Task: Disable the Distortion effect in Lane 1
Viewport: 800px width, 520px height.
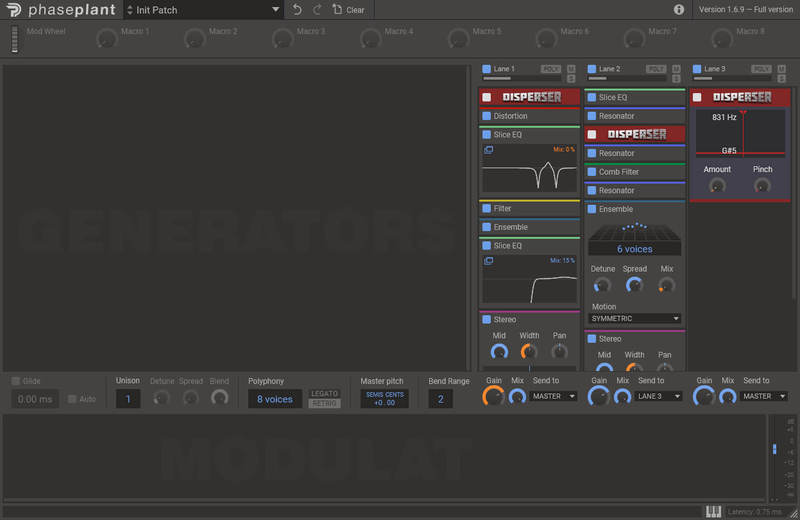Action: tap(487, 116)
